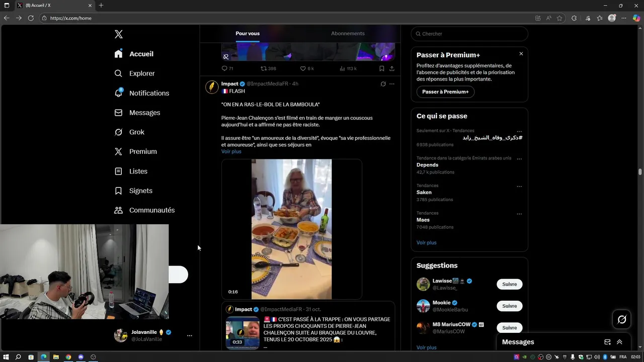Viewport: 644px width, 362px height.
Task: Click the page vertical scrollbar thumb
Action: 640,172
